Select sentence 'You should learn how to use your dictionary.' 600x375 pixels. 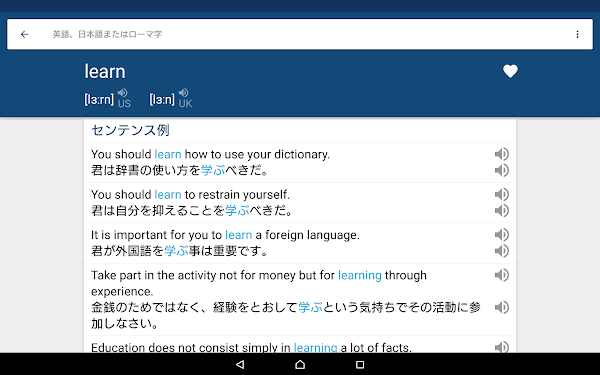point(210,154)
